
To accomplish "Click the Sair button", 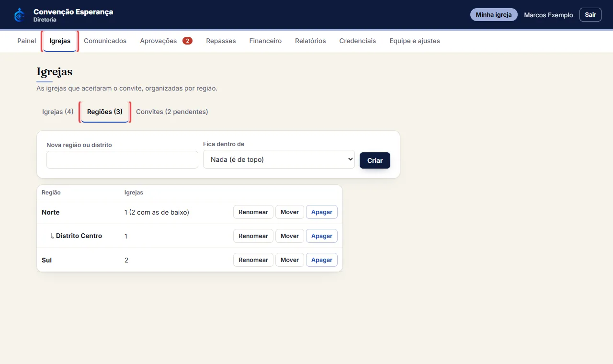I will coord(590,15).
